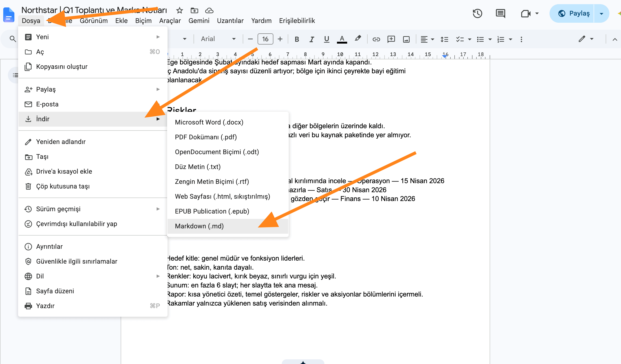Download as Microsoft Word (.docx)
621x364 pixels.
pyautogui.click(x=228, y=122)
